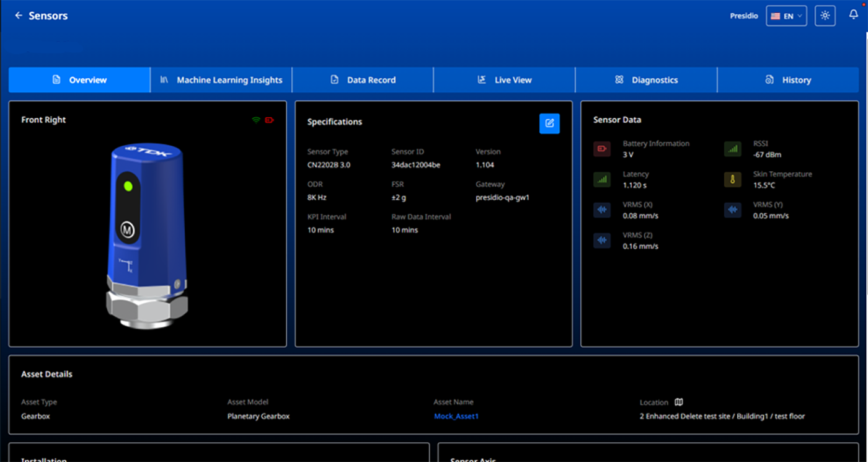Click the red battery information icon
This screenshot has height=462, width=868.
click(601, 149)
